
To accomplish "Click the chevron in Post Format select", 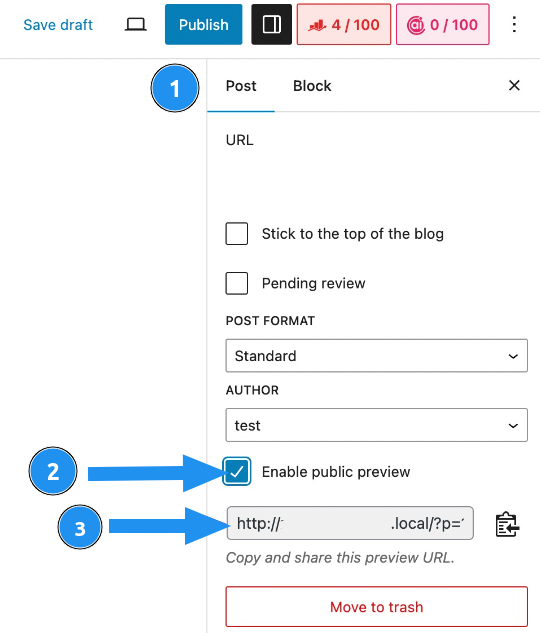I will click(513, 356).
